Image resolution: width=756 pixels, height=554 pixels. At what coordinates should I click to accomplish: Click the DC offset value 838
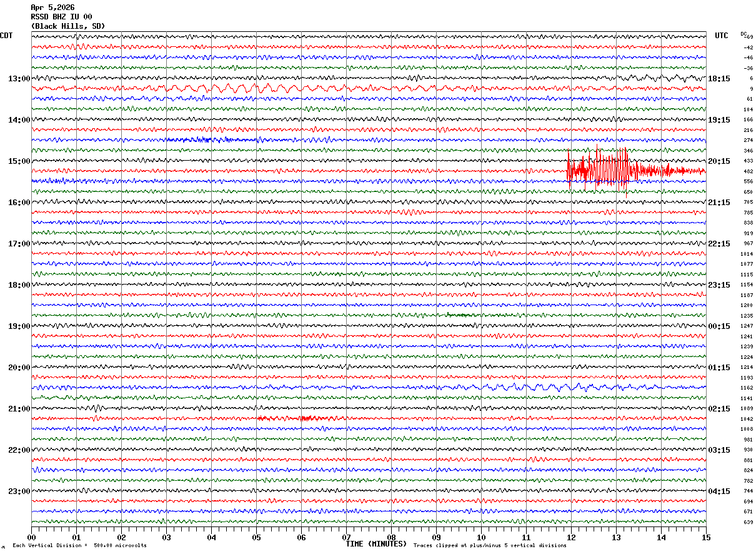[x=749, y=223]
